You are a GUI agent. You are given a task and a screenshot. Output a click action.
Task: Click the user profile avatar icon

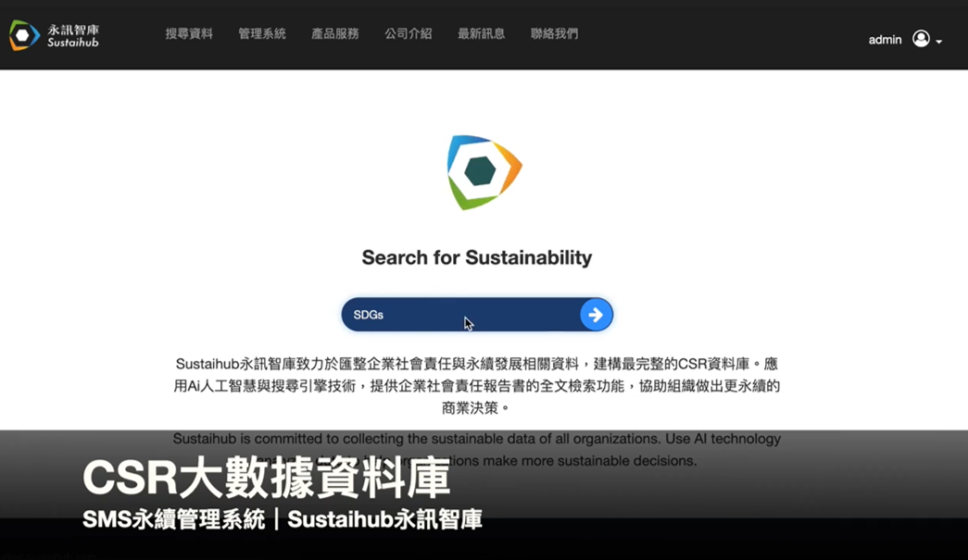pos(921,39)
